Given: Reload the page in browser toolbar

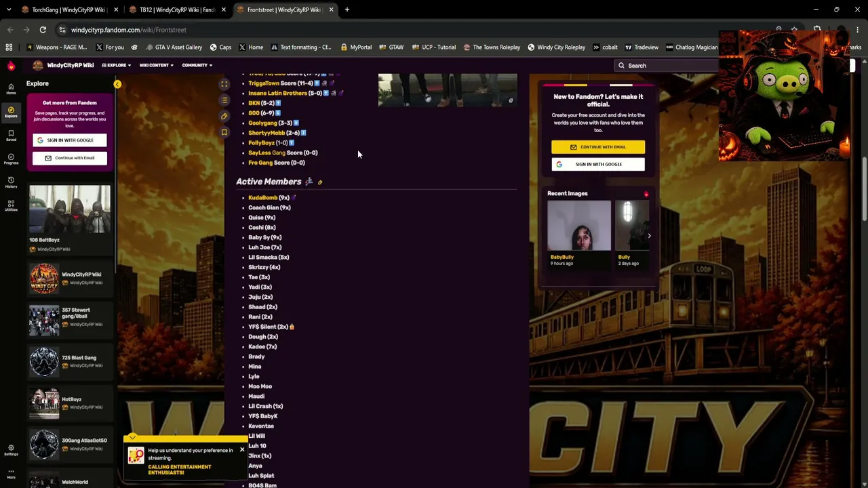Looking at the screenshot, I should [x=43, y=30].
